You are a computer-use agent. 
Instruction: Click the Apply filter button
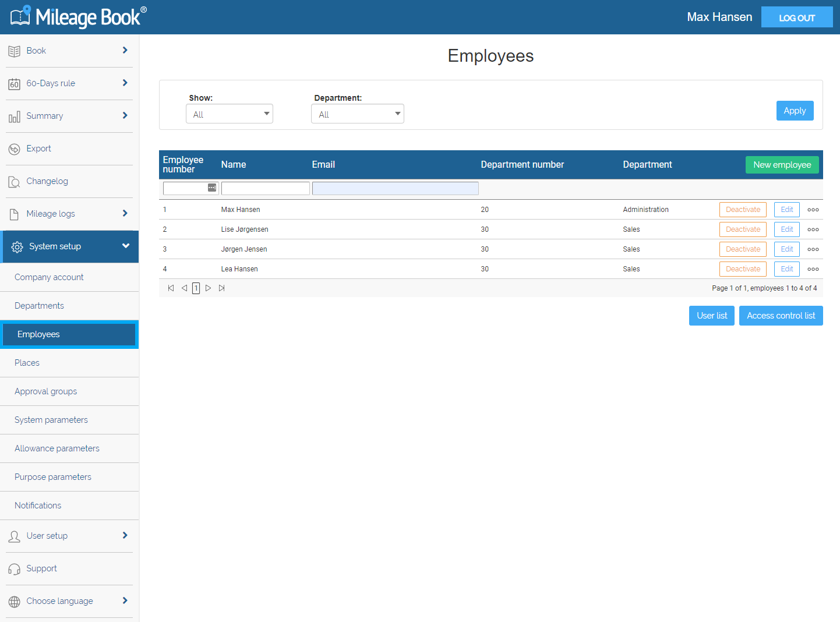pos(795,111)
